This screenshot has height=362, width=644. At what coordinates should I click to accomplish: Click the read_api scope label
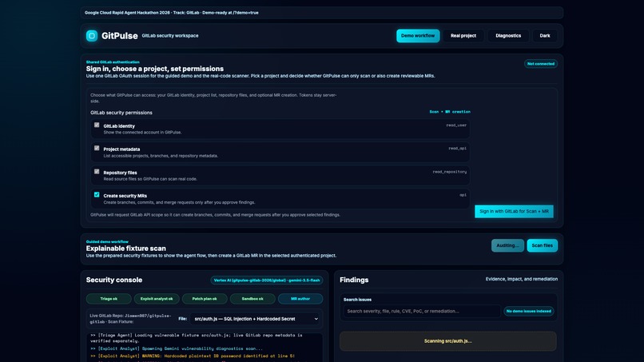[458, 149]
